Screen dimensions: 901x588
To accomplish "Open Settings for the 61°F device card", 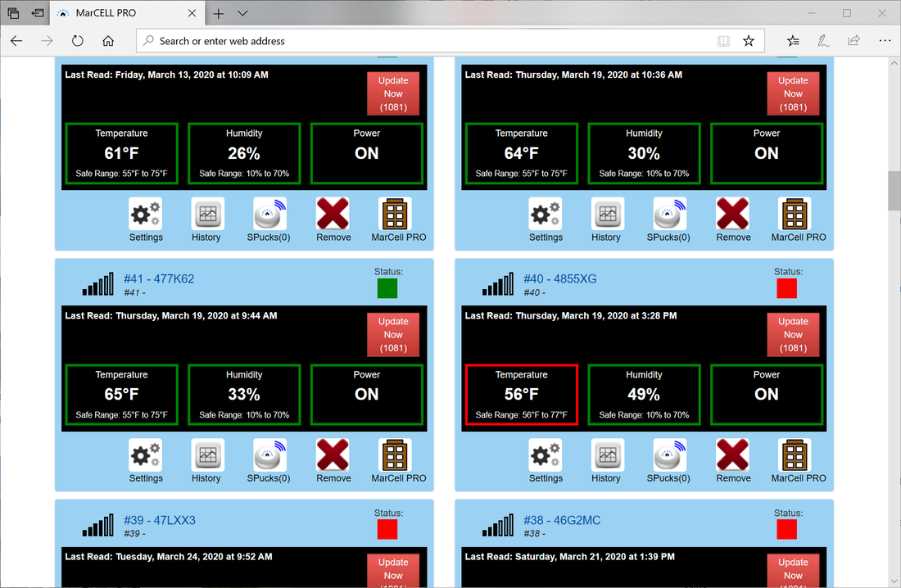I will click(x=145, y=220).
